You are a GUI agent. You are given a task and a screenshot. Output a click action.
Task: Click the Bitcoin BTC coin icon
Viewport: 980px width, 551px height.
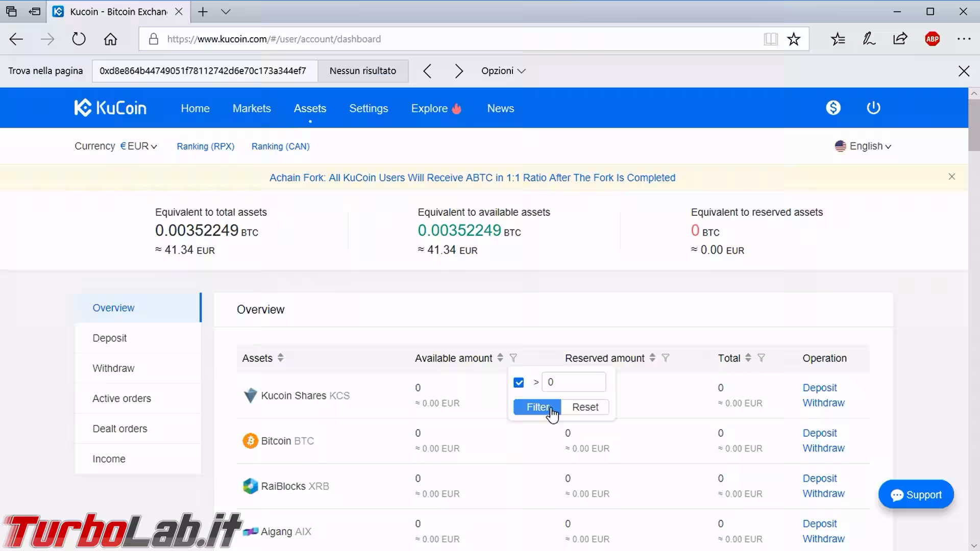point(250,441)
